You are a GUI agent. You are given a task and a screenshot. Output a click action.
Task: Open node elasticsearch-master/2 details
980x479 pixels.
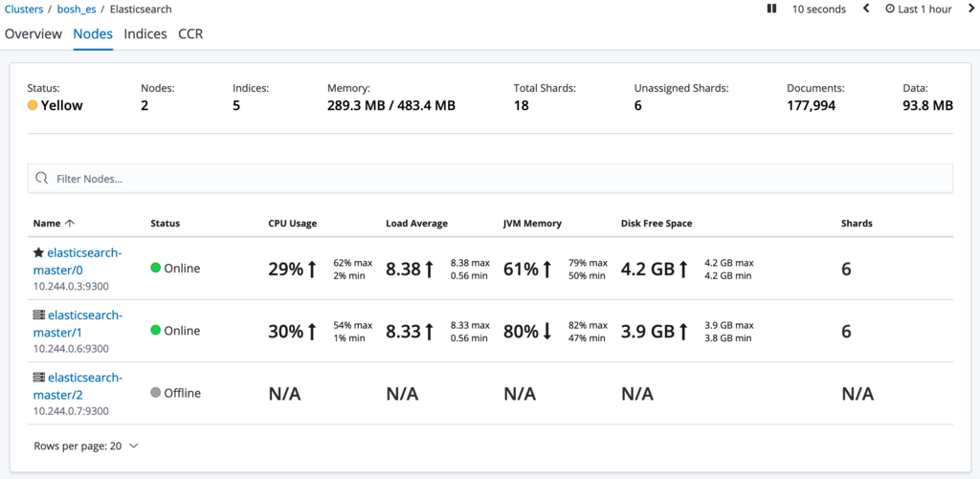77,385
